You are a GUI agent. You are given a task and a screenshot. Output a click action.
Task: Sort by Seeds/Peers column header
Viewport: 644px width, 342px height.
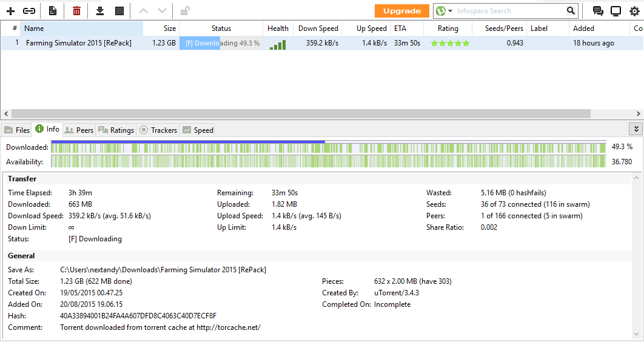tap(500, 29)
